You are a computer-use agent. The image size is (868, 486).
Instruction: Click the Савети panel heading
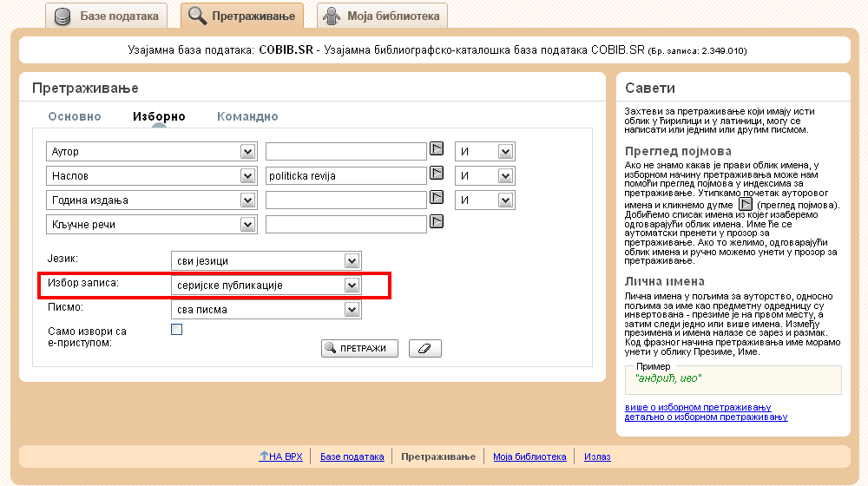pos(650,88)
